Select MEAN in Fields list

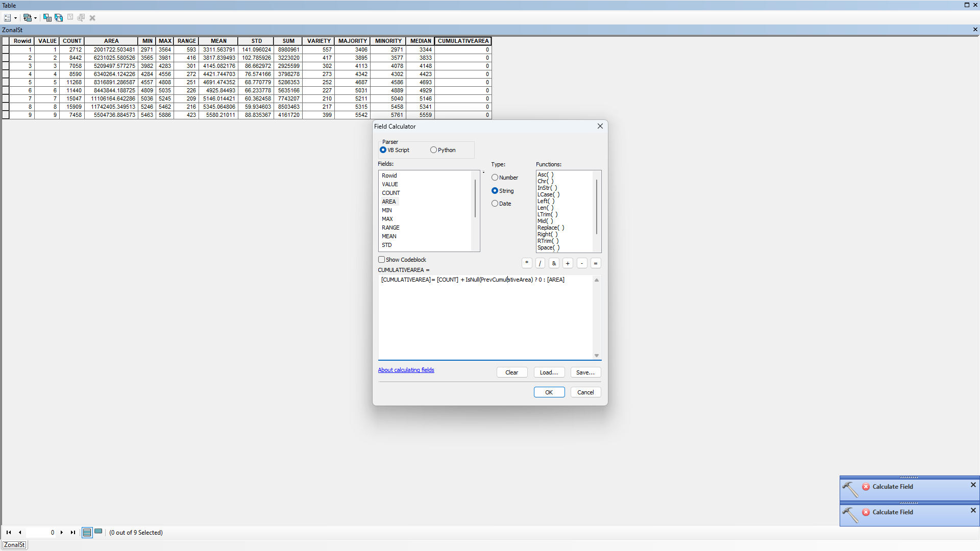coord(389,236)
